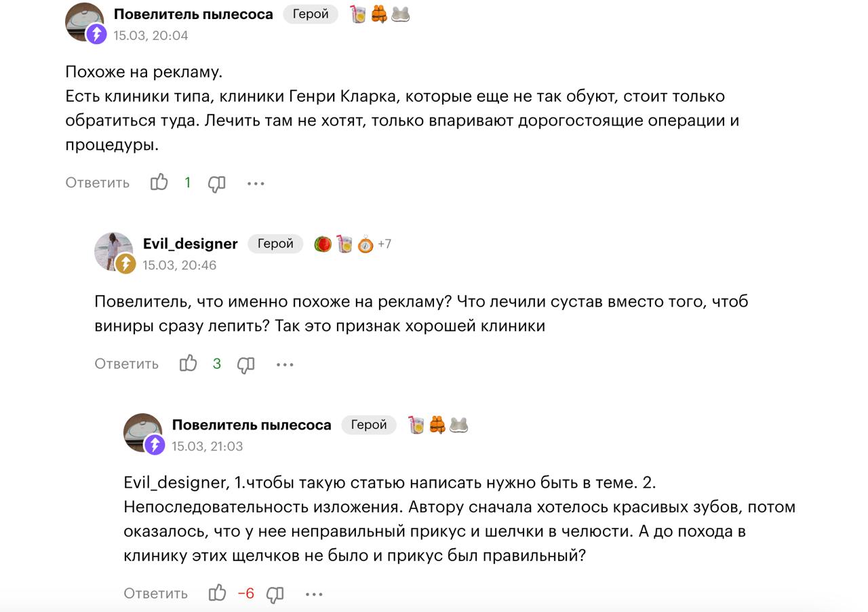
Task: Click the juice glass badge on the 21:03 comment
Action: pyautogui.click(x=416, y=425)
